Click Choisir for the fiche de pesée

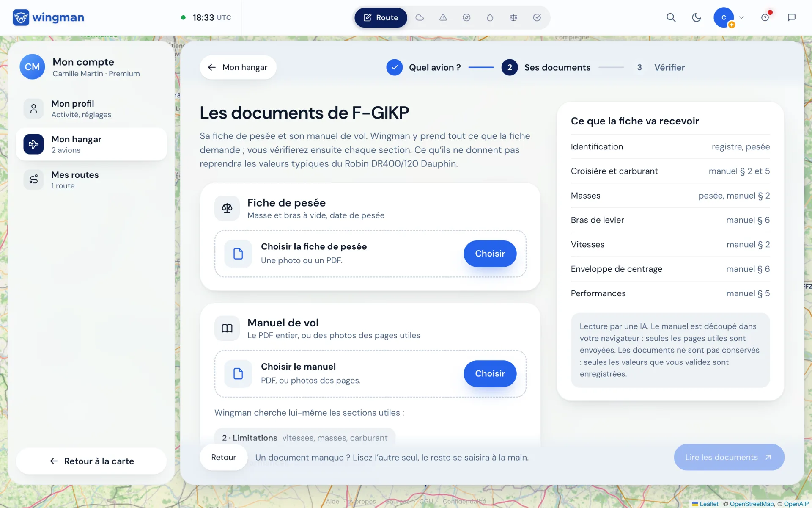[490, 254]
